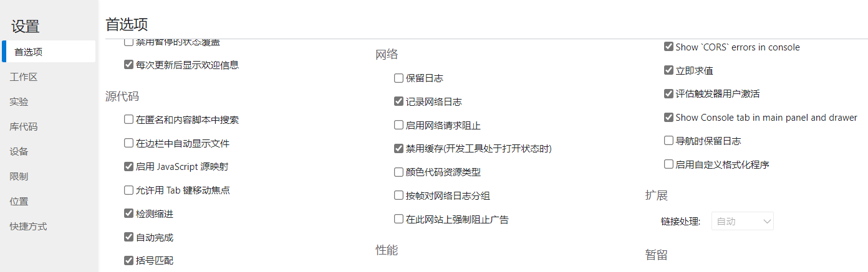868x272 pixels.
Task: Expand the 链接处理 dropdown
Action: 742,221
